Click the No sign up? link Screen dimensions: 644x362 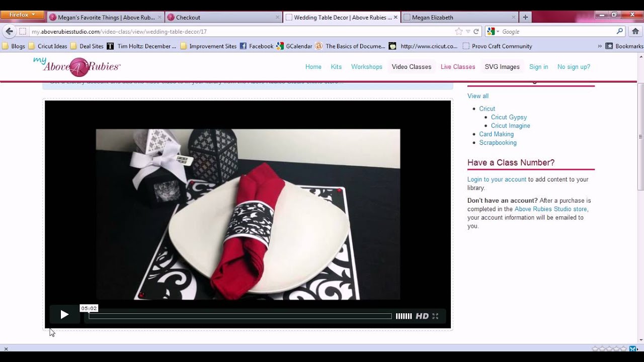(x=574, y=66)
